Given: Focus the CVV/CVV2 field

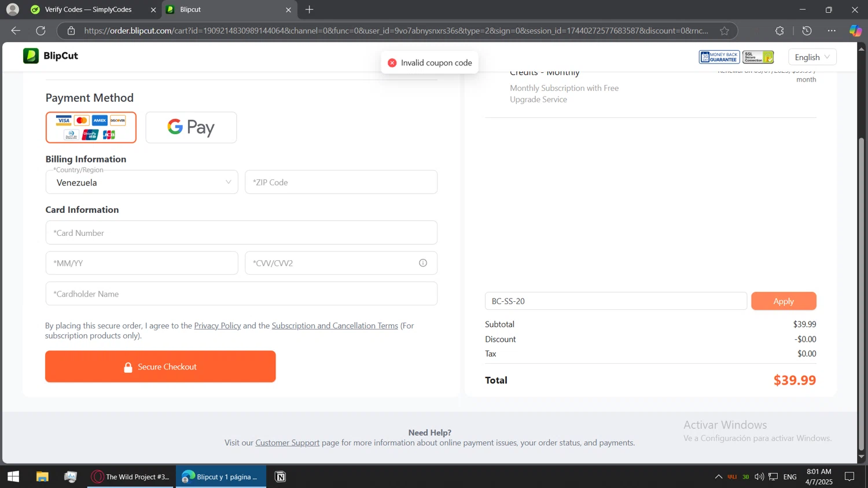Looking at the screenshot, I should pos(341,263).
